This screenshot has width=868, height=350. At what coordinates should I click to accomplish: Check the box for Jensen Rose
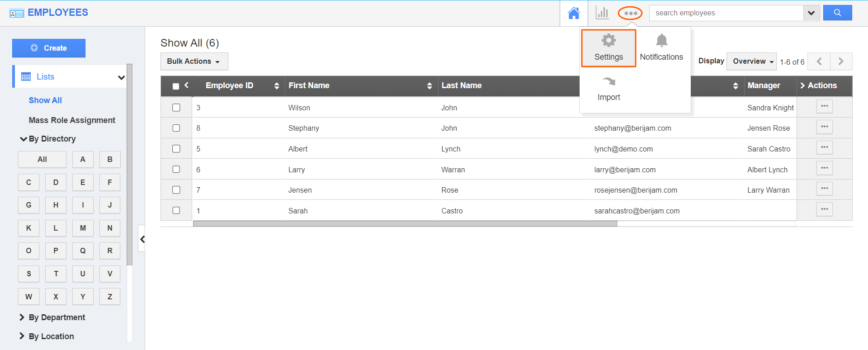pyautogui.click(x=176, y=190)
